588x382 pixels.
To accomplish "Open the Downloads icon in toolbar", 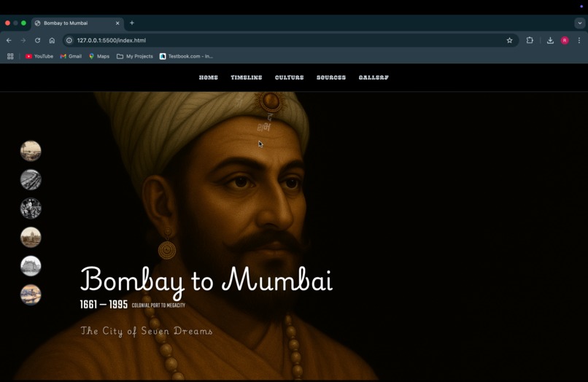I will coord(550,41).
